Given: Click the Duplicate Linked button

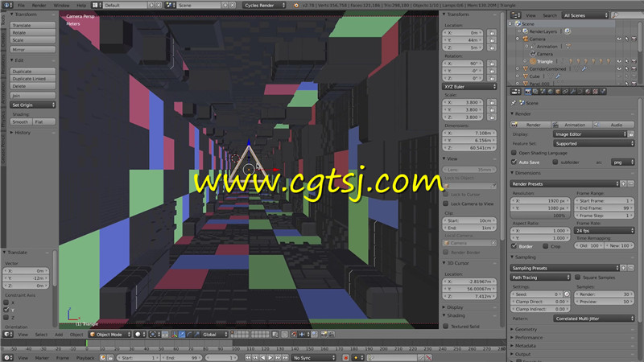Looking at the screenshot, I should pos(33,78).
